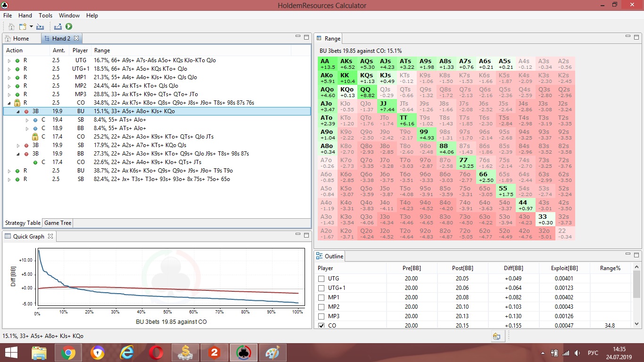This screenshot has height=362, width=644.
Task: Open the New Hand dropdown arrow in toolbar
Action: click(31, 27)
